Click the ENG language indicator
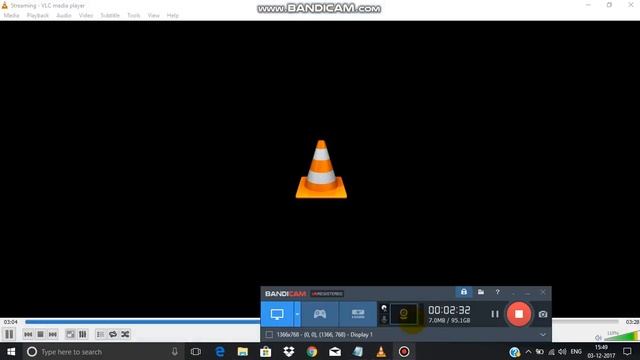This screenshot has height=360, width=640. click(x=576, y=351)
